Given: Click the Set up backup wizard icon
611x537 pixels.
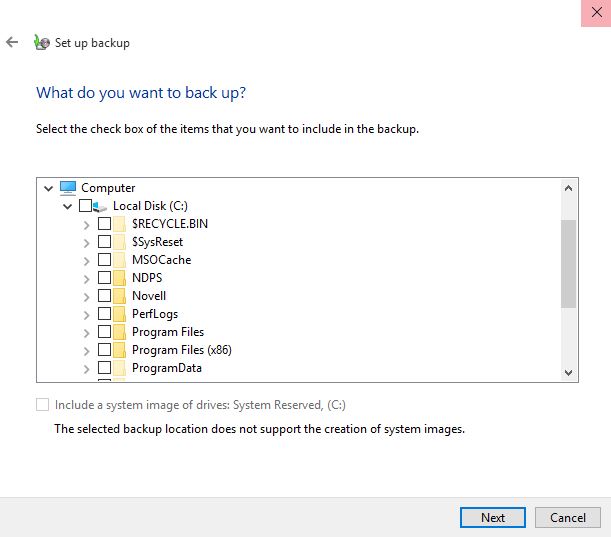Looking at the screenshot, I should [42, 42].
